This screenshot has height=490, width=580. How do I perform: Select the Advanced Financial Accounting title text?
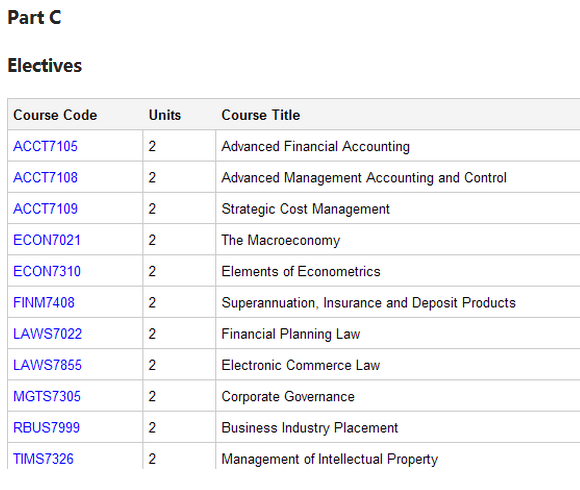pos(316,146)
